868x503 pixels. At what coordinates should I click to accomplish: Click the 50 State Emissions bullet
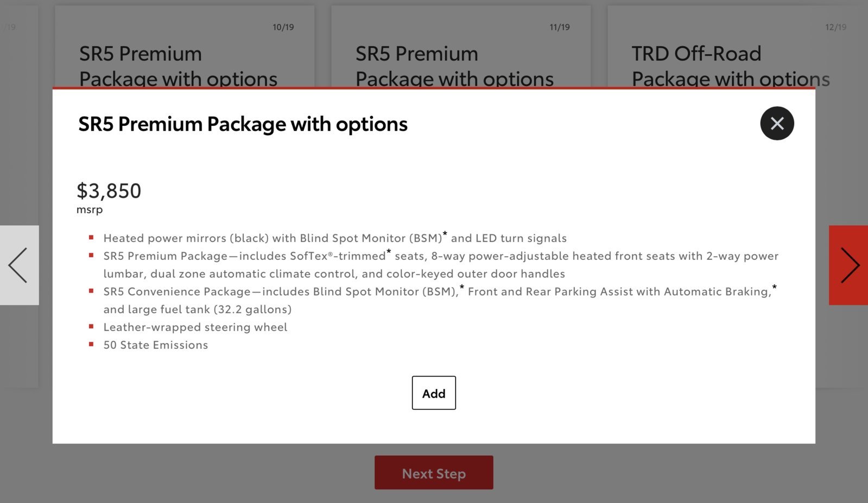156,345
